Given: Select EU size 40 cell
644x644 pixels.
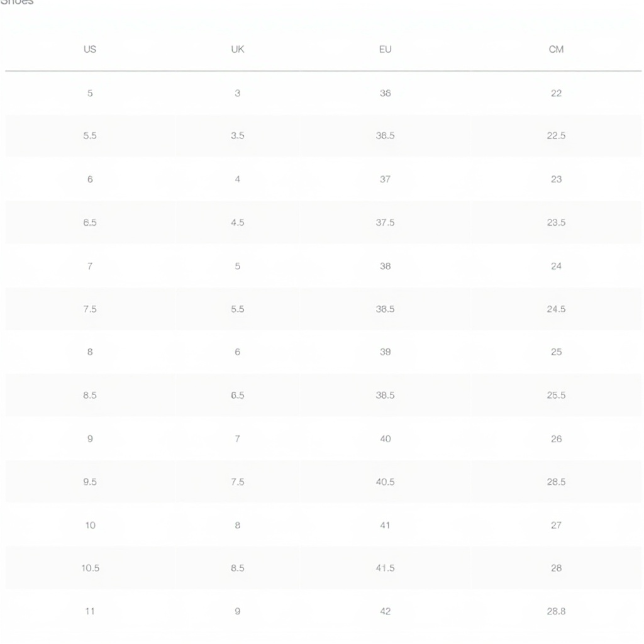Looking at the screenshot, I should (385, 439).
